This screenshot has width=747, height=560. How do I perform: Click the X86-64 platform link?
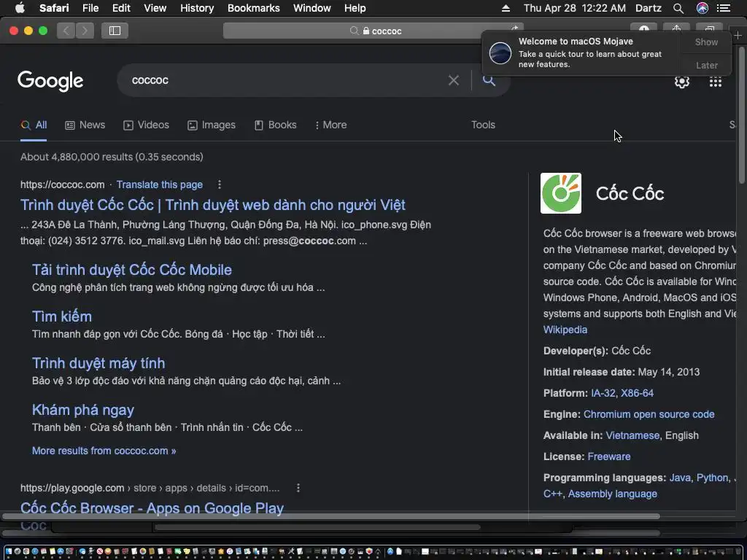pos(637,393)
